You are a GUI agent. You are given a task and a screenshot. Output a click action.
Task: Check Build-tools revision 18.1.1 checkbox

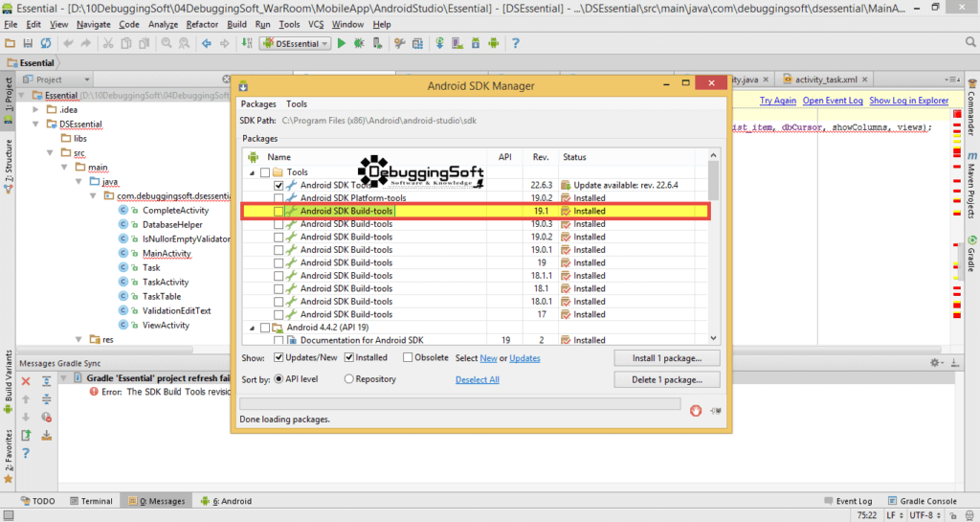pyautogui.click(x=278, y=276)
